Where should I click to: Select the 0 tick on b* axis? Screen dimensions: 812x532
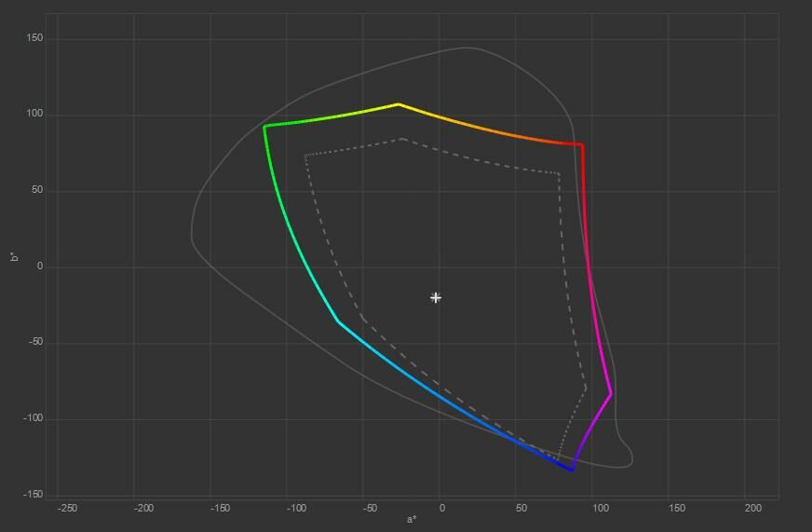pos(40,266)
